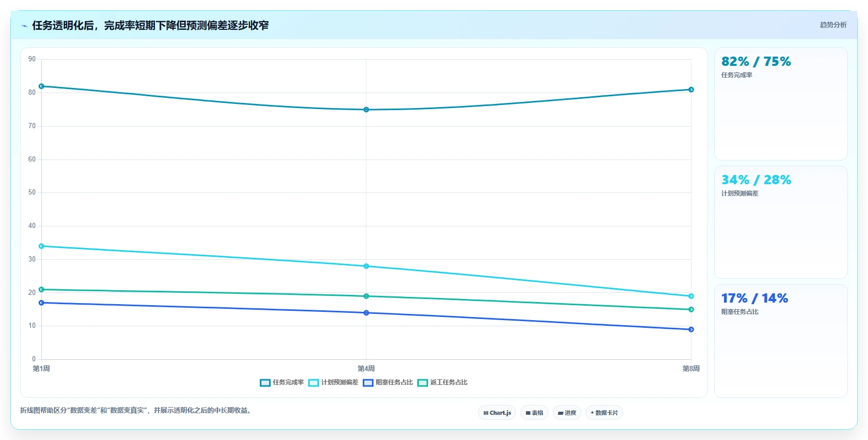Toggle 任务完成率 legend item
The height and width of the screenshot is (440, 868).
click(282, 382)
